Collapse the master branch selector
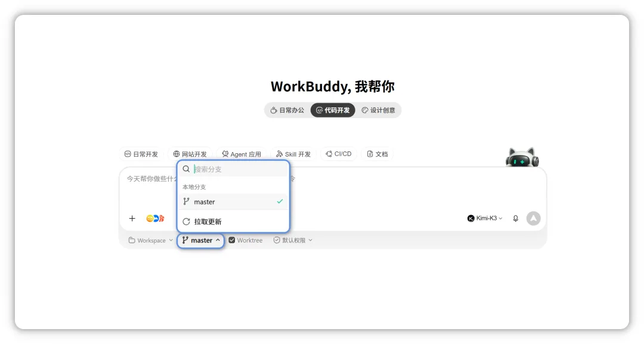 click(x=201, y=240)
